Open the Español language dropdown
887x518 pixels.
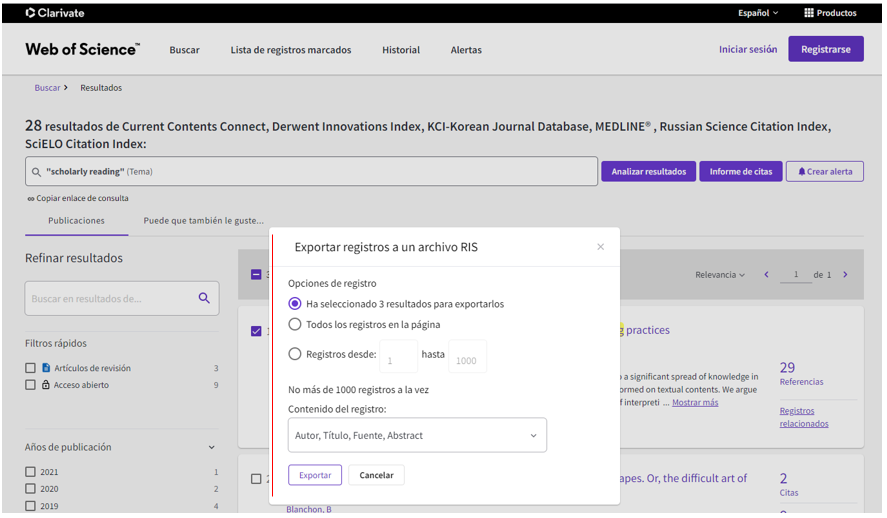pyautogui.click(x=758, y=12)
